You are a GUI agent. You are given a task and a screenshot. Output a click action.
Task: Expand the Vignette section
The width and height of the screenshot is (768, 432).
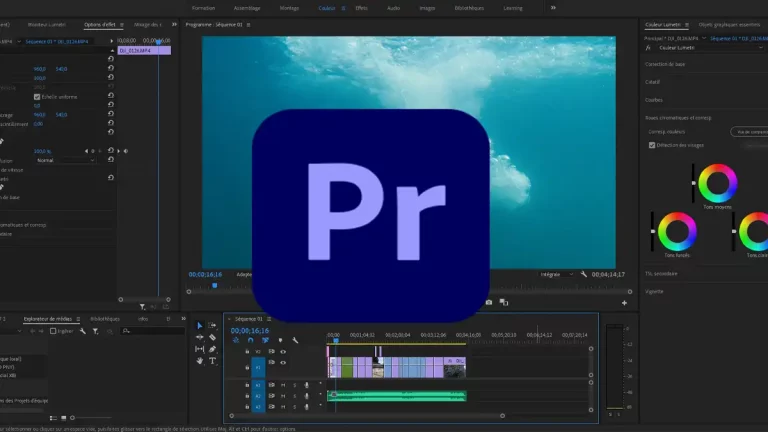655,290
